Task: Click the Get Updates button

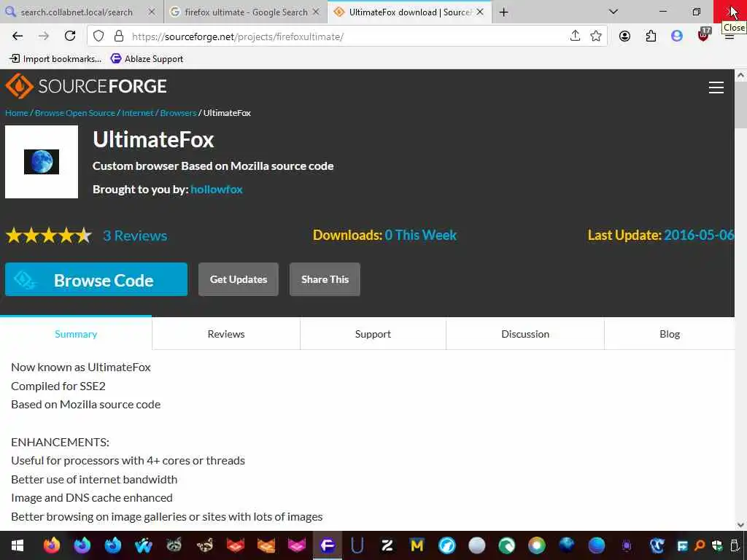Action: (239, 279)
